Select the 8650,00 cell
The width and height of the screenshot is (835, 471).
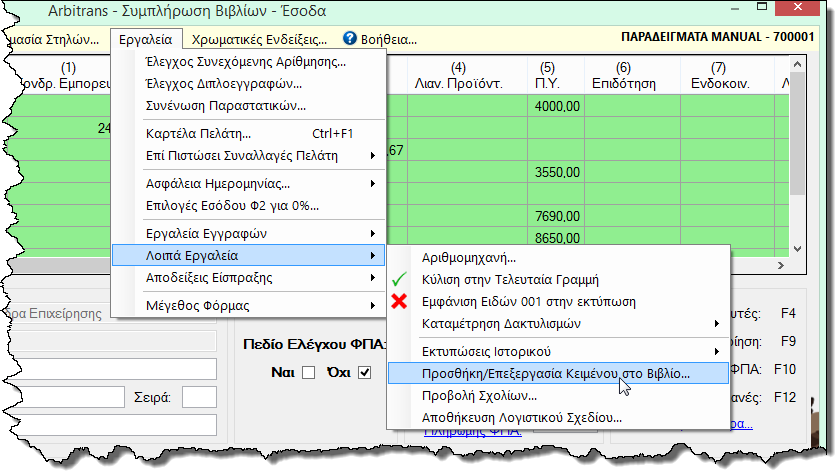click(x=556, y=238)
